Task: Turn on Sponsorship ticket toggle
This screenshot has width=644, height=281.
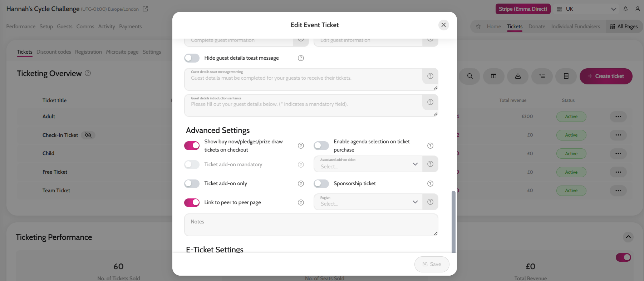Action: [321, 183]
